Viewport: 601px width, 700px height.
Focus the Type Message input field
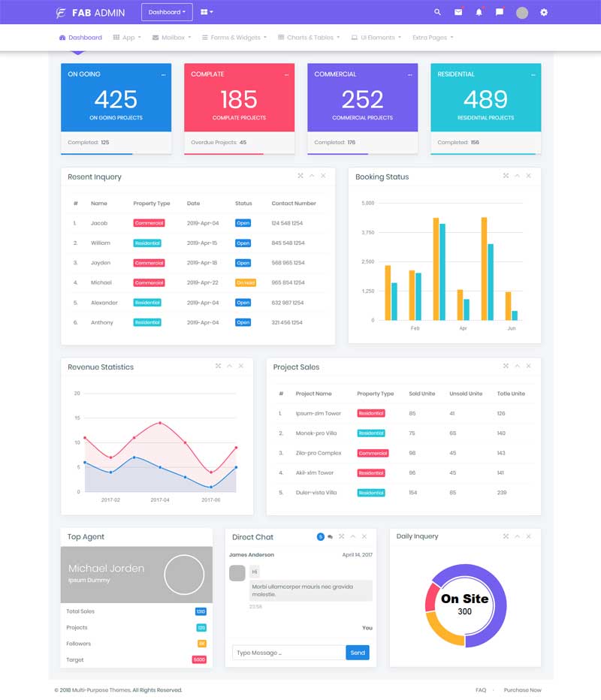[289, 653]
